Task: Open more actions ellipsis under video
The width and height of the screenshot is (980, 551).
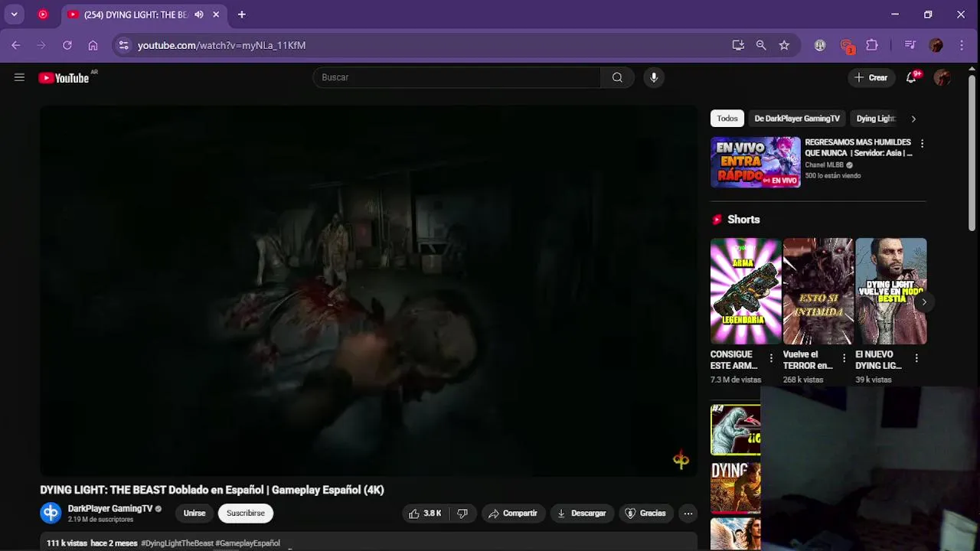Action: 688,514
